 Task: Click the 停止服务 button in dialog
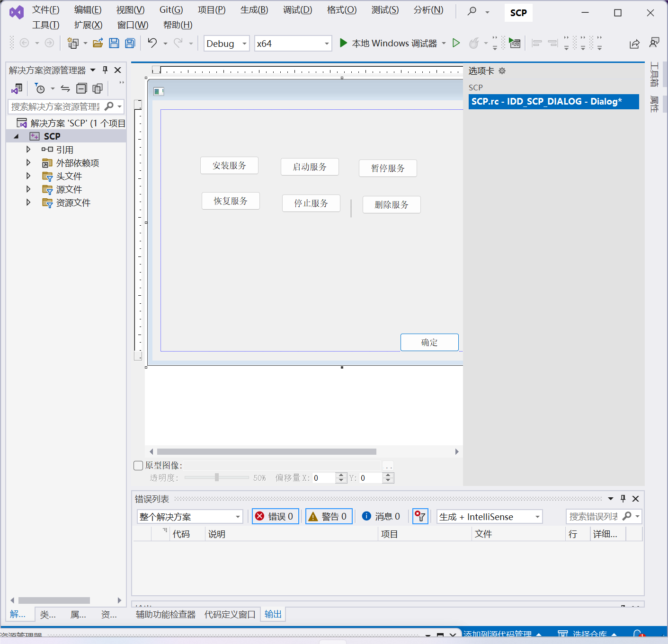point(311,203)
